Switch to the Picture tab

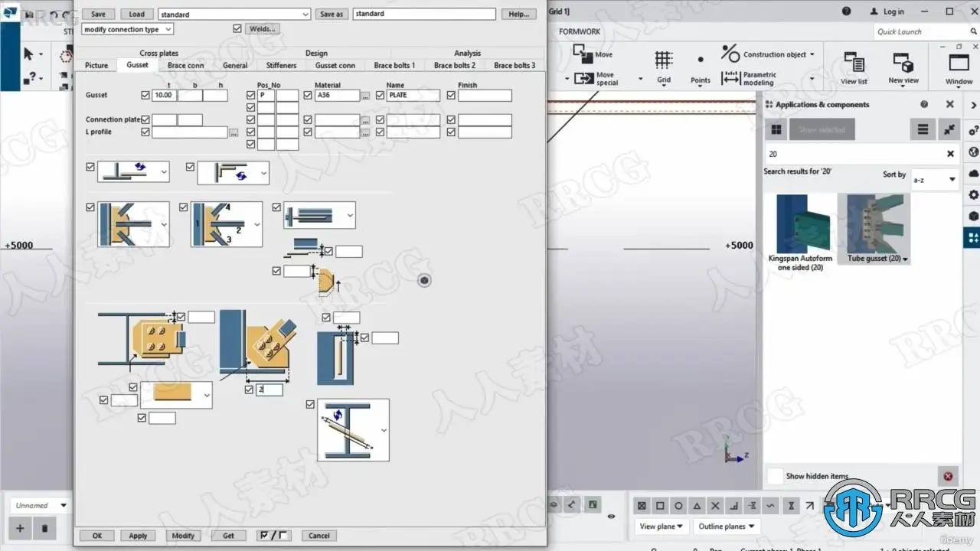click(96, 65)
